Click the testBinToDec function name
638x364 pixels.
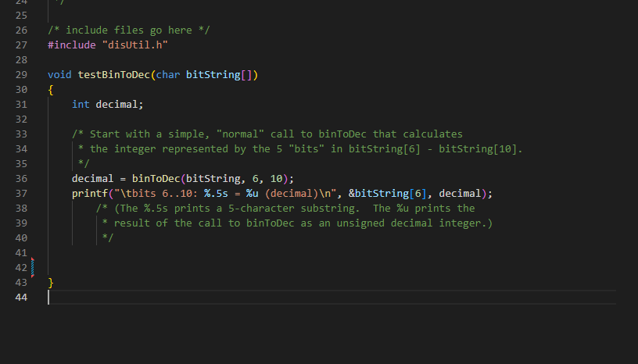tap(114, 75)
